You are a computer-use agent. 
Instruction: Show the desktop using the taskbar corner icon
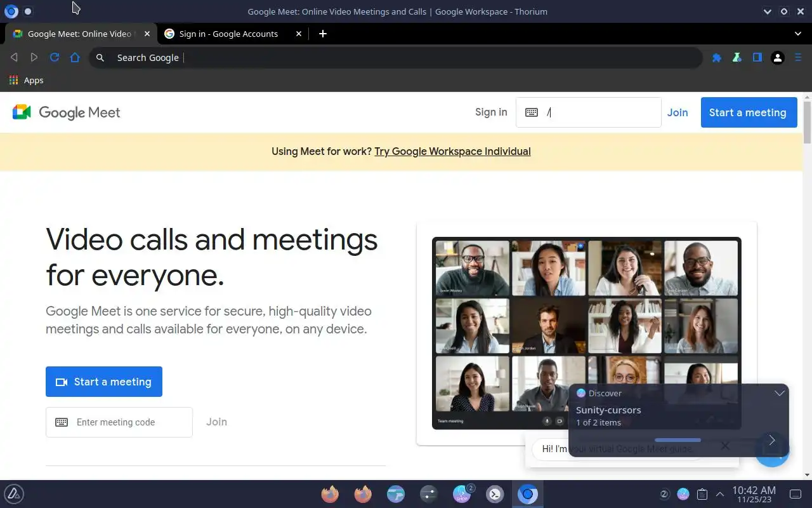(796, 494)
